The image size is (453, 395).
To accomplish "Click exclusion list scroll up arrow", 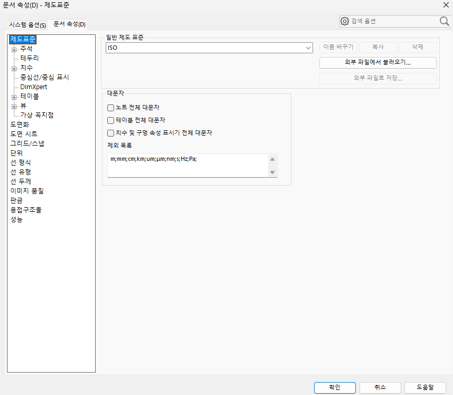I will 272,159.
